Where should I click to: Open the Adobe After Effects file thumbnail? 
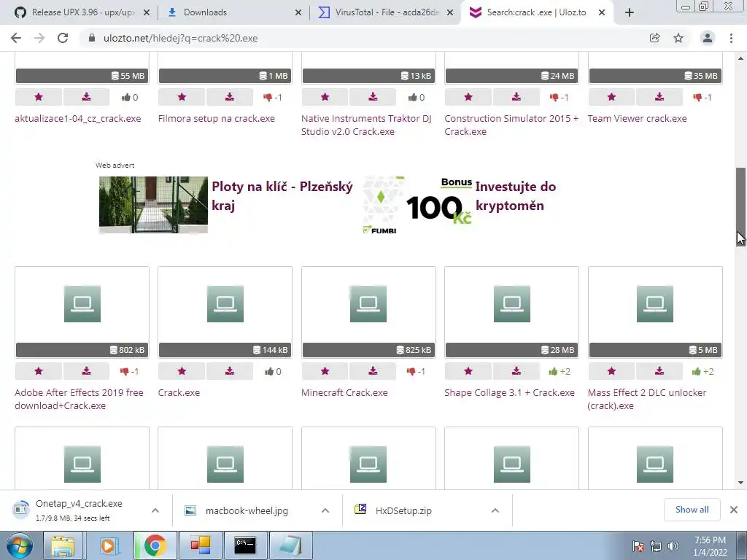click(x=82, y=312)
